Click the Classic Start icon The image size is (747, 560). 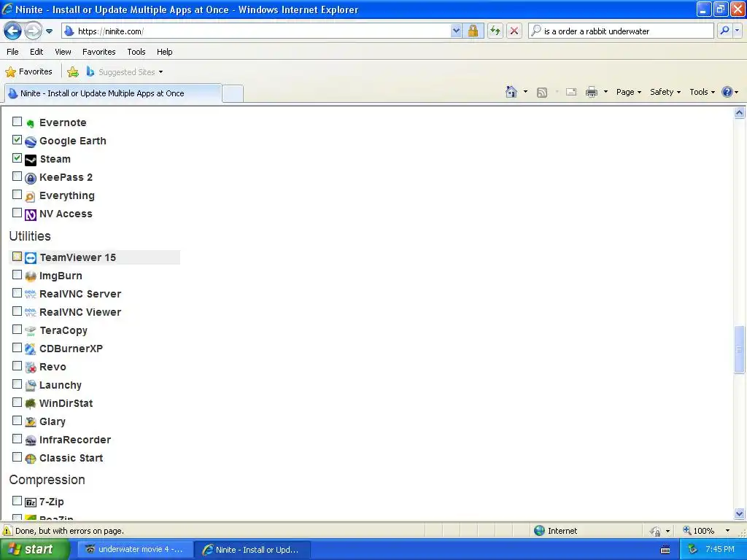pos(31,459)
